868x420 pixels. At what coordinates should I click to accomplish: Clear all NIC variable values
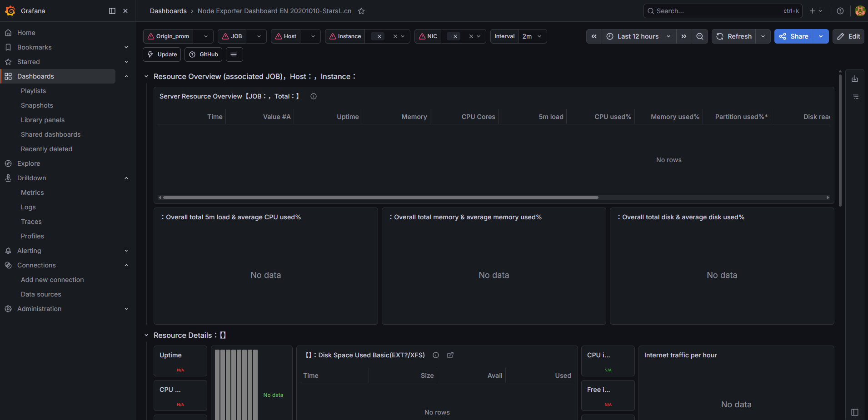[471, 36]
